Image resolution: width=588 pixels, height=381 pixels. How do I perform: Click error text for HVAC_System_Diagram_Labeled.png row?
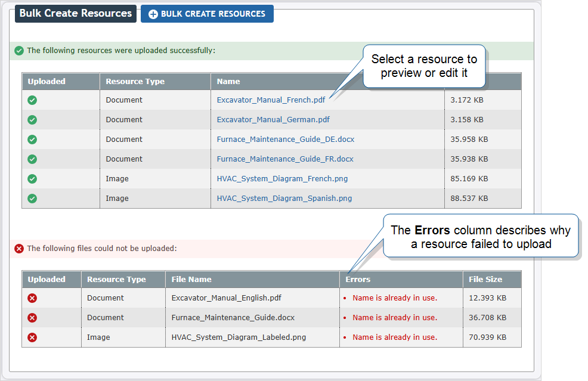[x=395, y=337]
